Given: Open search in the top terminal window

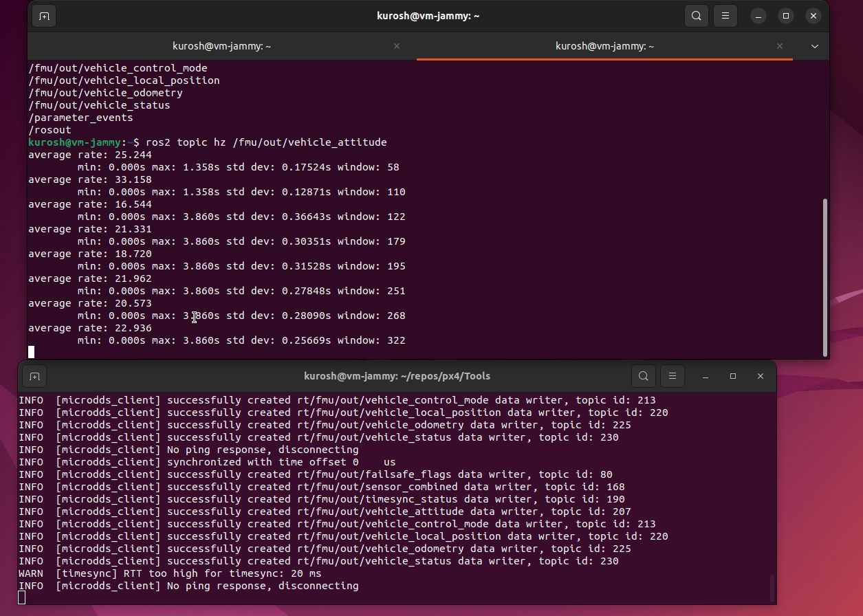Looking at the screenshot, I should point(697,16).
